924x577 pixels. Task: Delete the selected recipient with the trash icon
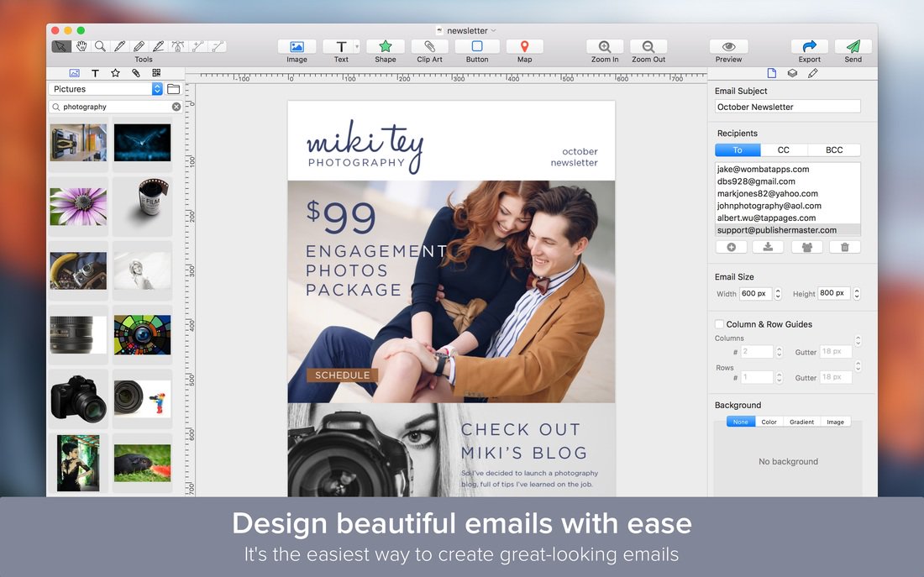point(844,247)
